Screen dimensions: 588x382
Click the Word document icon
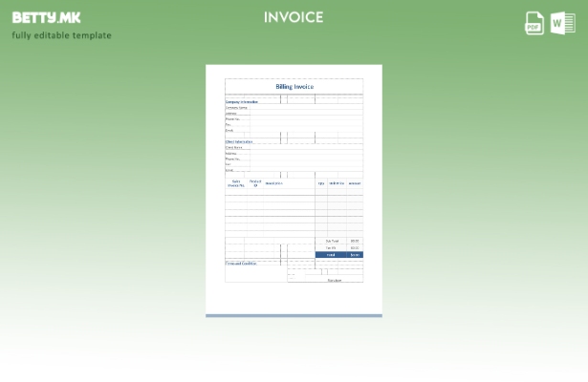[x=562, y=23]
